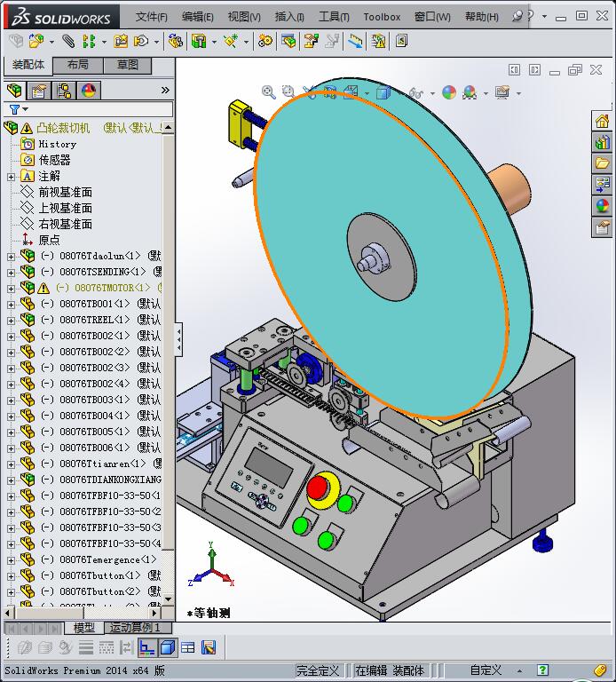Click the Reference Geometry icon
The width and height of the screenshot is (616, 682).
231,42
